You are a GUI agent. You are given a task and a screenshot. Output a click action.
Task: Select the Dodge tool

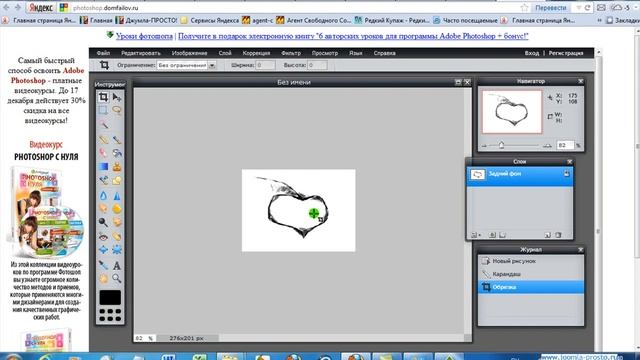(103, 222)
